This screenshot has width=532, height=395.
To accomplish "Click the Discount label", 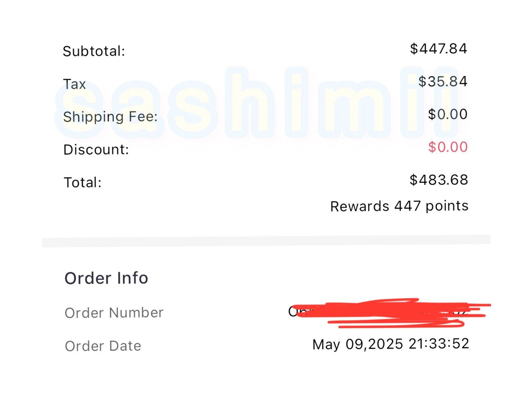I will 96,149.
